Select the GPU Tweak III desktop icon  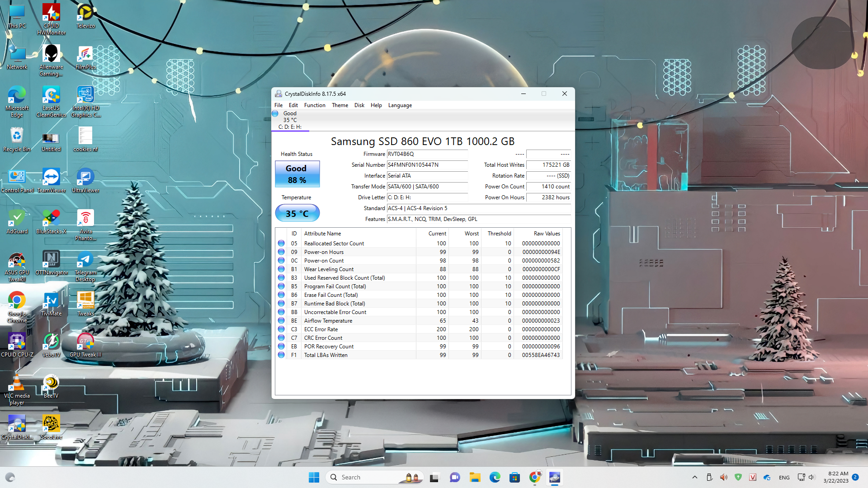(x=85, y=345)
